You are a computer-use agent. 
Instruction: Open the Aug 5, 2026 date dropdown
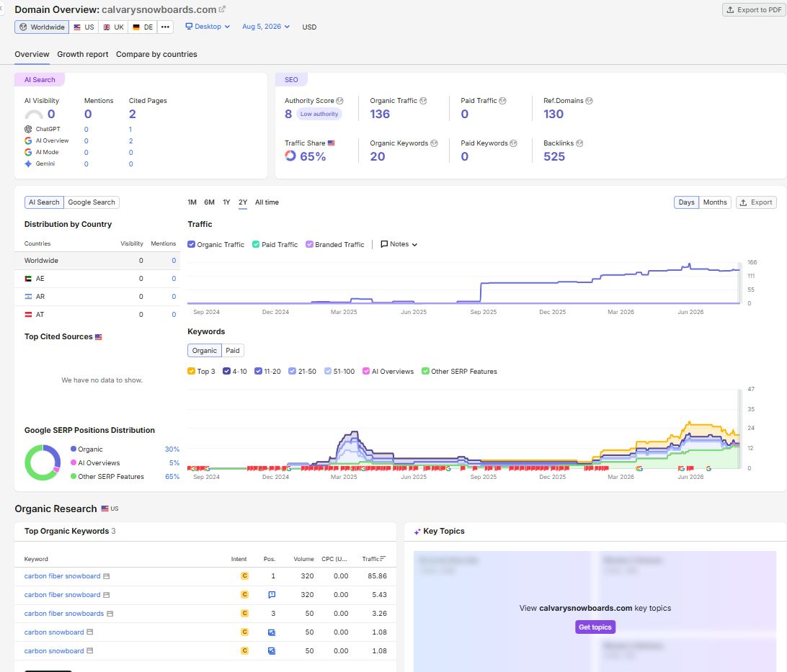coord(266,27)
